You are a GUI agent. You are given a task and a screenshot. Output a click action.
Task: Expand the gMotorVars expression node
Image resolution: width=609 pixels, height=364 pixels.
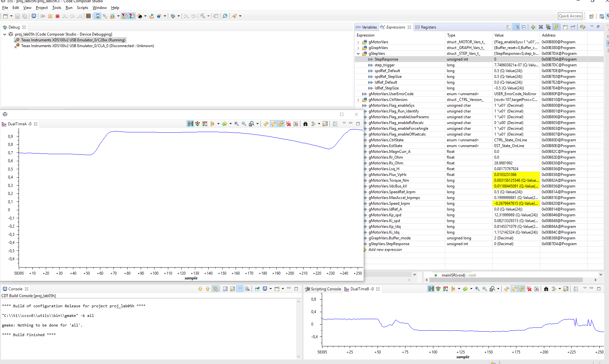coord(358,42)
